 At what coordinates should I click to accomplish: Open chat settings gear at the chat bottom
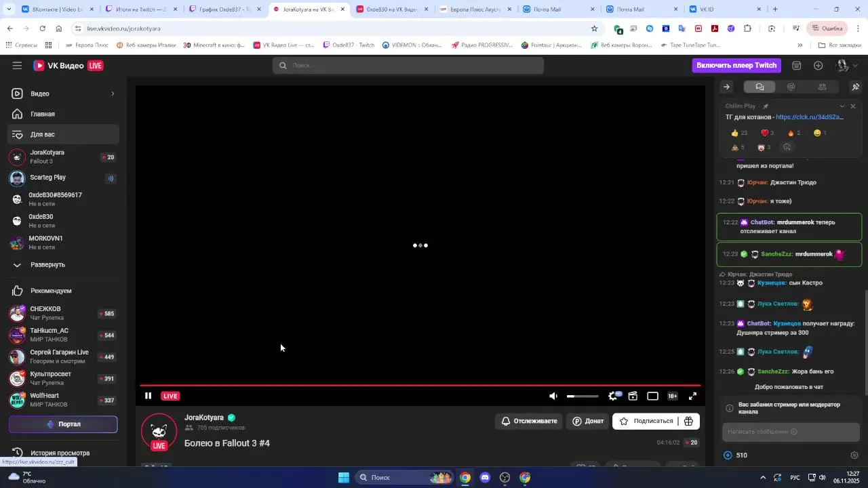[x=854, y=455]
